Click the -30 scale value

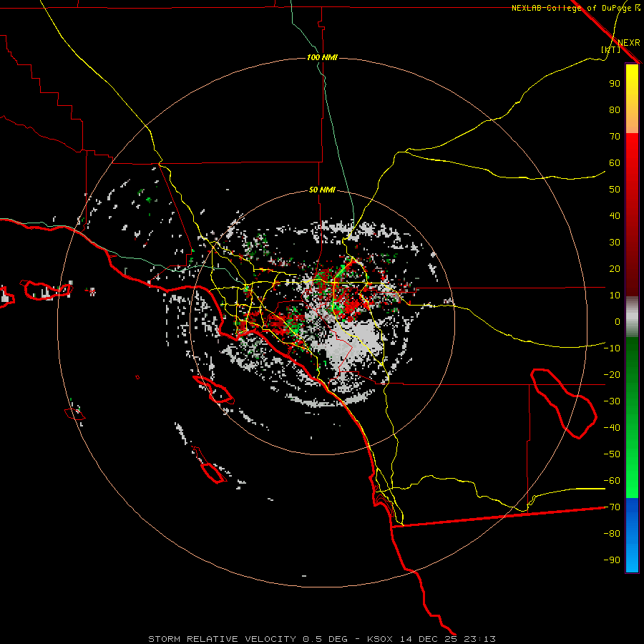pos(612,401)
